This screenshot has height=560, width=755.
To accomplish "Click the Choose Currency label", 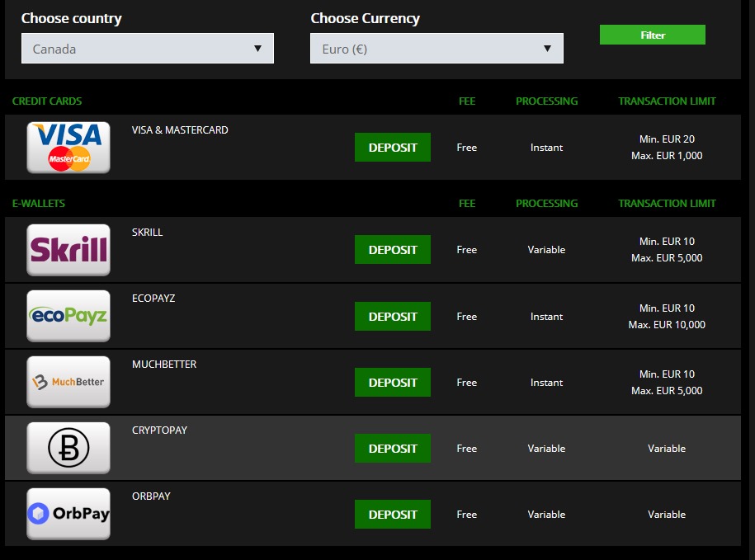I will pyautogui.click(x=365, y=18).
